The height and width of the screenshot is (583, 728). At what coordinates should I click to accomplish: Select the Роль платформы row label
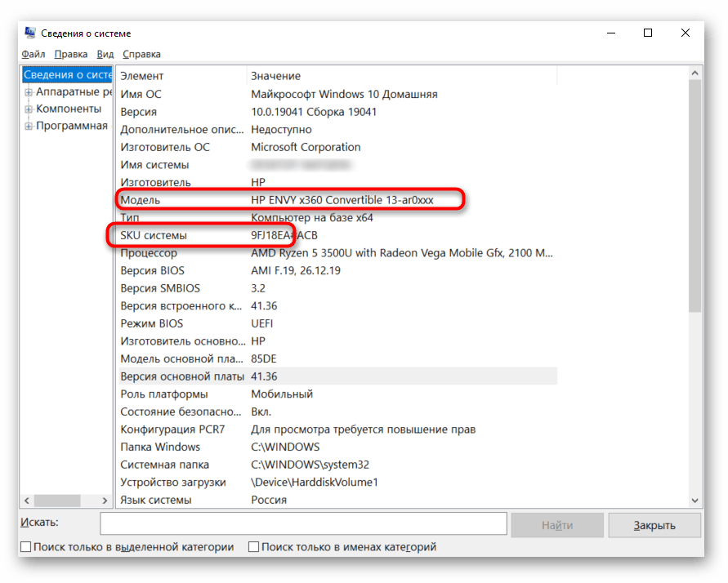click(164, 394)
